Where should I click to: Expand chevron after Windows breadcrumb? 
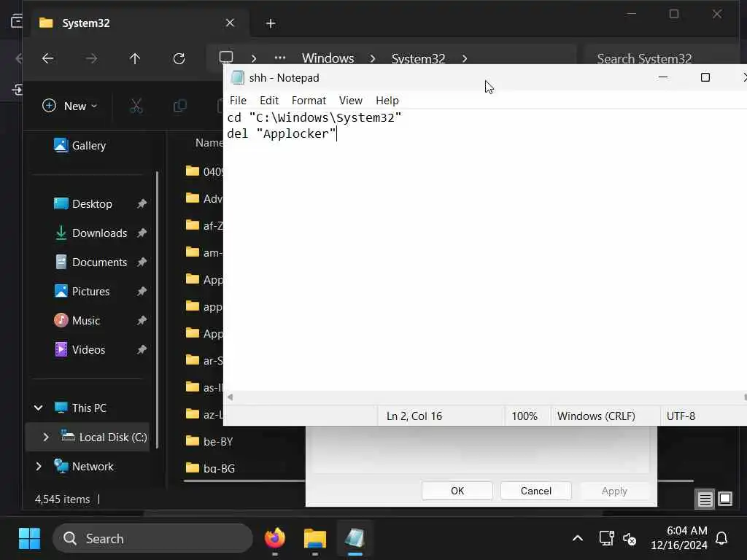(373, 59)
